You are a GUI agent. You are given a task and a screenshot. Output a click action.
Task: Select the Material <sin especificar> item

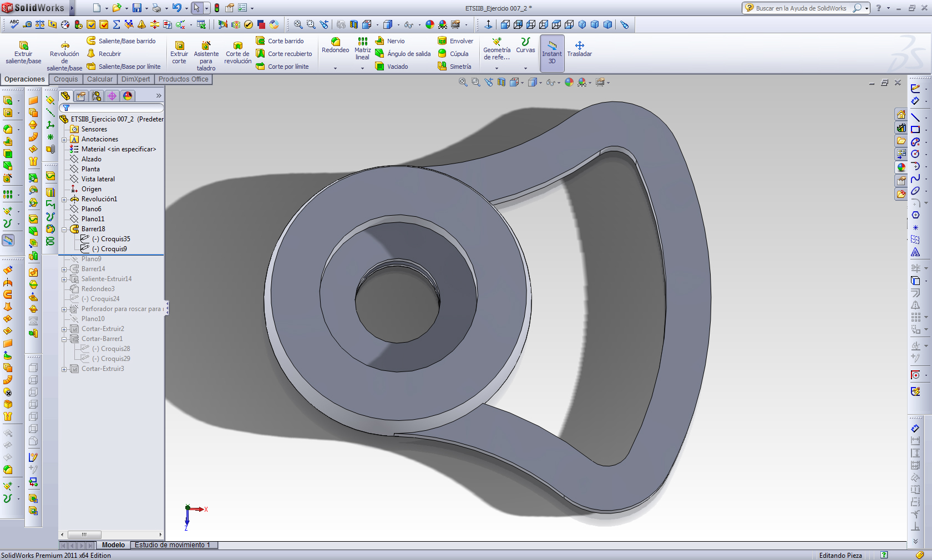point(113,149)
